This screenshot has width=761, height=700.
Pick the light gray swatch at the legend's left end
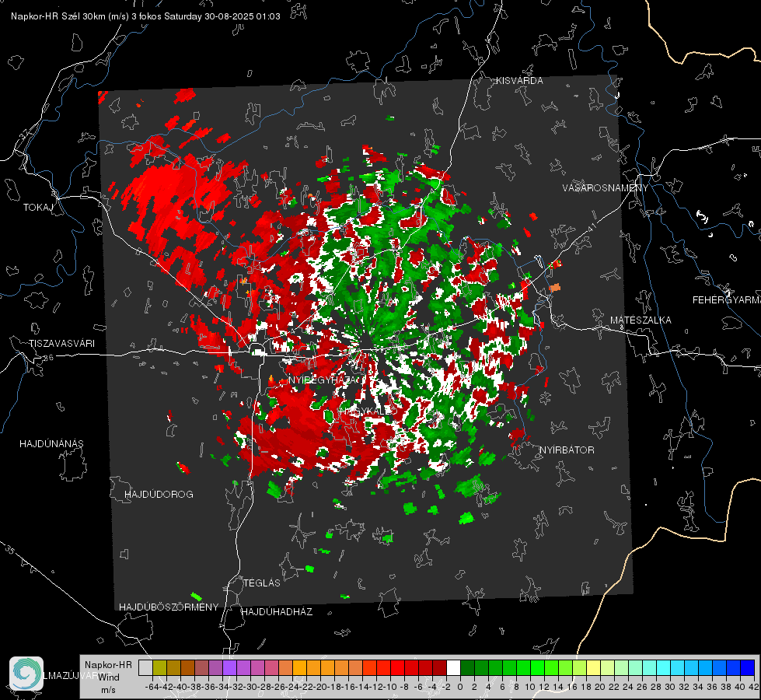[x=145, y=667]
